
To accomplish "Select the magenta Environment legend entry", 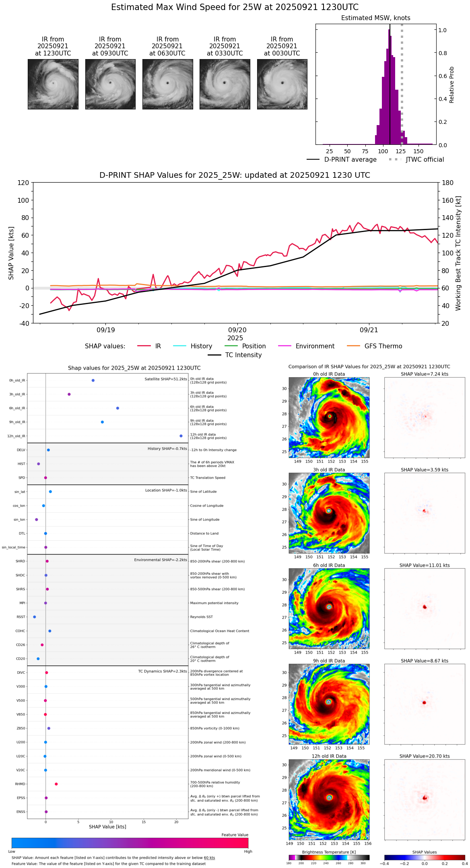I will coord(306,346).
